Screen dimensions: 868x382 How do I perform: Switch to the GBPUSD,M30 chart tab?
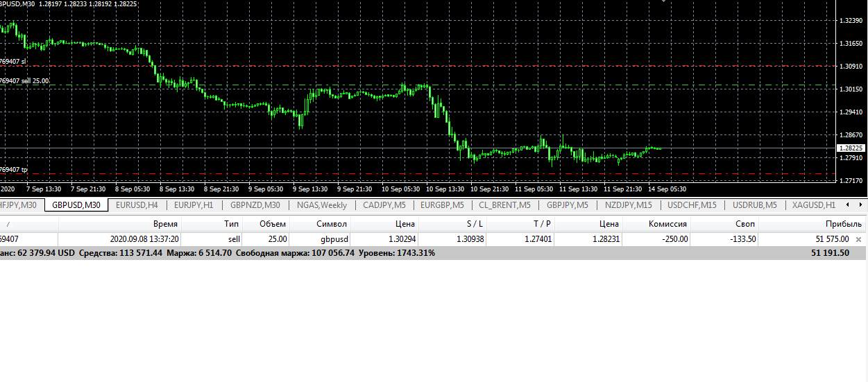point(76,205)
